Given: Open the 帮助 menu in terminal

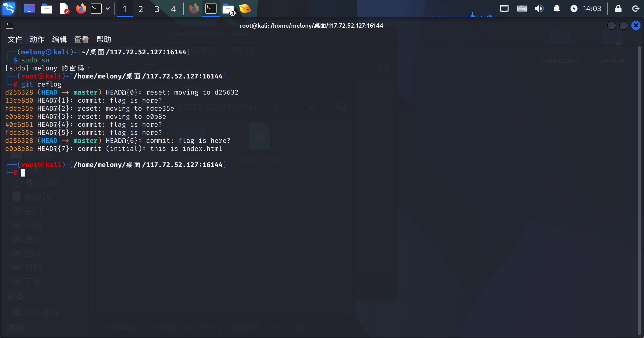Looking at the screenshot, I should (104, 39).
